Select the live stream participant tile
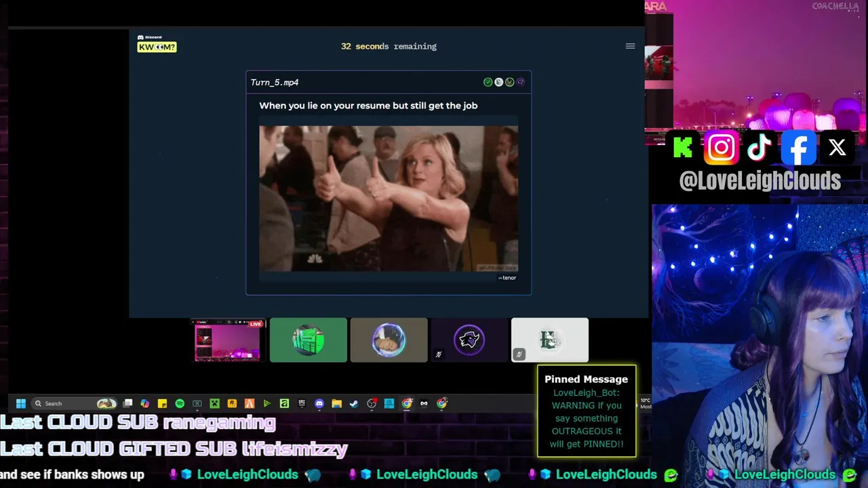 (228, 340)
